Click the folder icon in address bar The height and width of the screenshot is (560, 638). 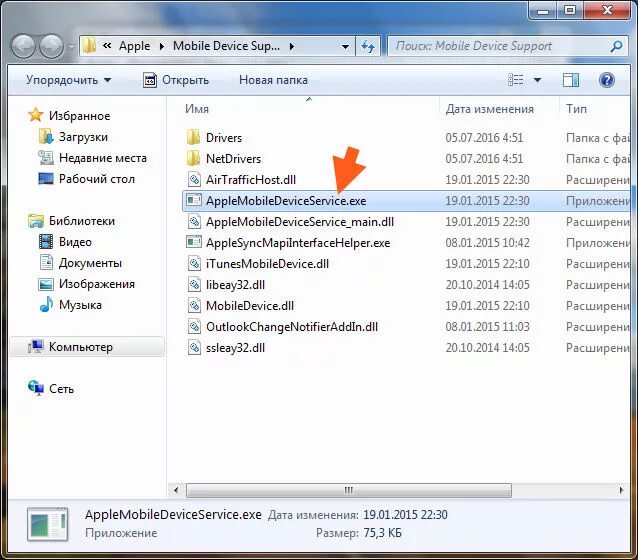(x=89, y=46)
